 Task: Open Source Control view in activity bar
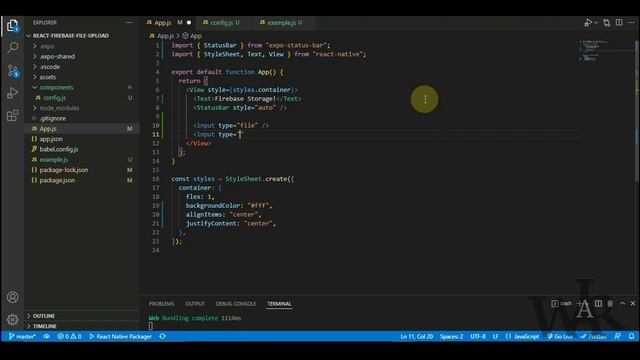pos(13,71)
